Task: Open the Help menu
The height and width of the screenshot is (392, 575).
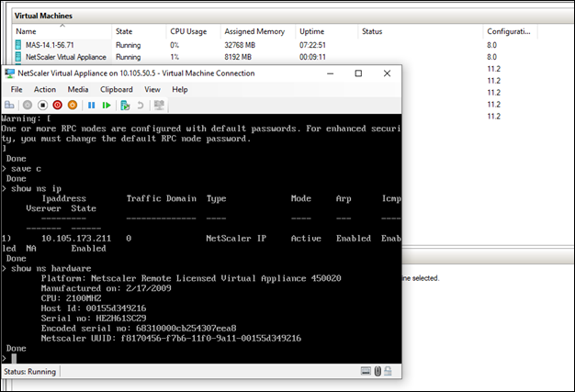Action: coord(180,89)
